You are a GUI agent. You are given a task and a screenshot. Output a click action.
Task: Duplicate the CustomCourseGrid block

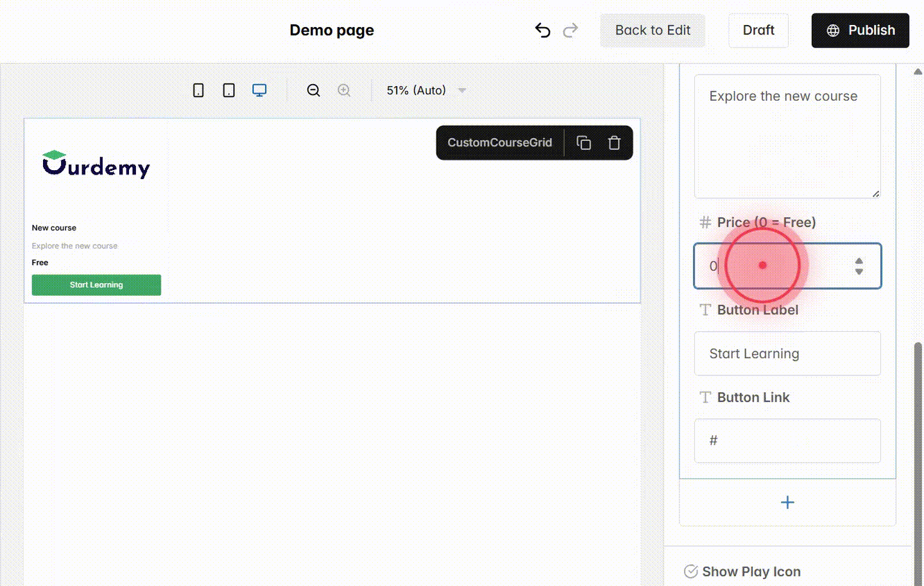tap(584, 142)
